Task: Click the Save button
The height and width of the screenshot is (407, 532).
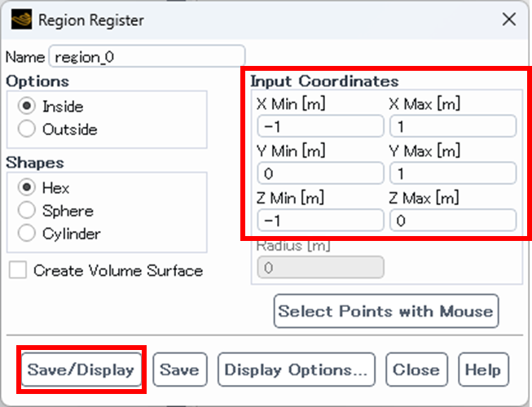Action: [180, 370]
